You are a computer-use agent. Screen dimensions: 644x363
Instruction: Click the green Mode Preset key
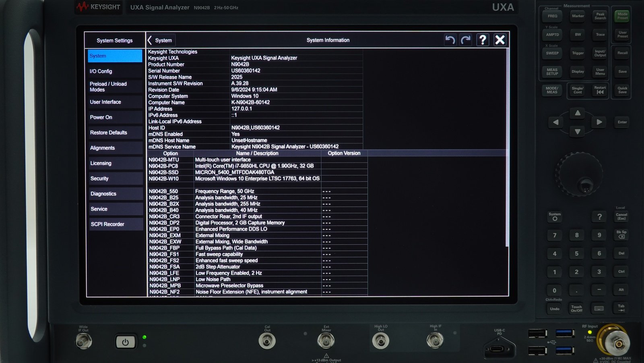(x=622, y=16)
